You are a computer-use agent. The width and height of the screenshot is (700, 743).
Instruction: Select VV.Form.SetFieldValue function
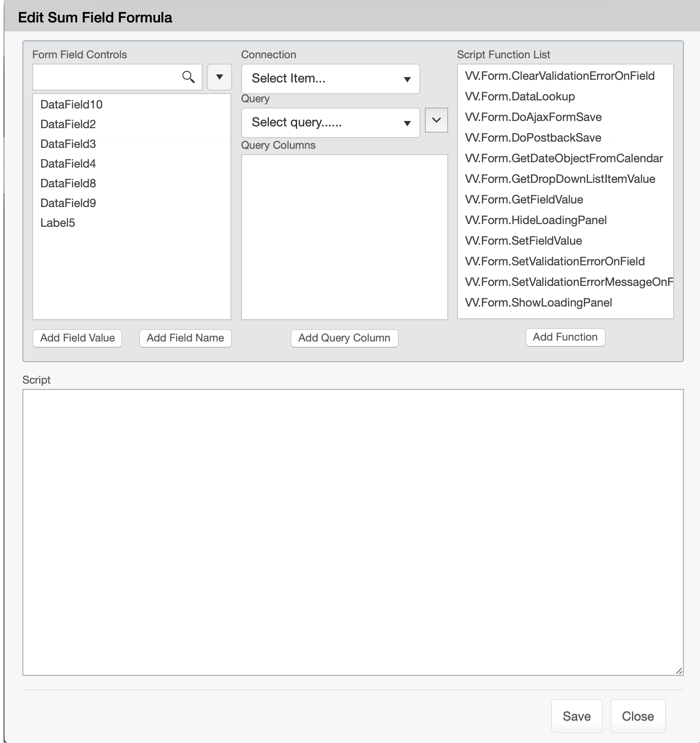click(566, 241)
